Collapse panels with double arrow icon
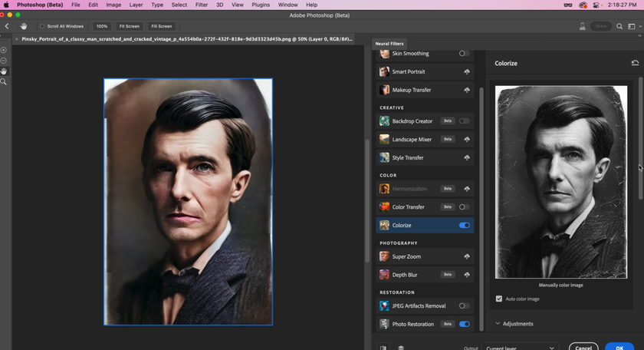The width and height of the screenshot is (644, 350). [639, 36]
